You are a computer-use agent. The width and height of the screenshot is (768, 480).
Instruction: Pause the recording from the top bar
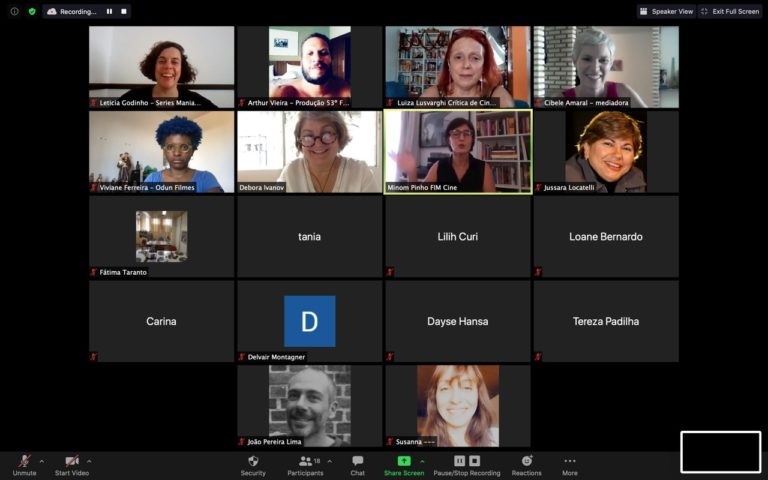coord(110,12)
